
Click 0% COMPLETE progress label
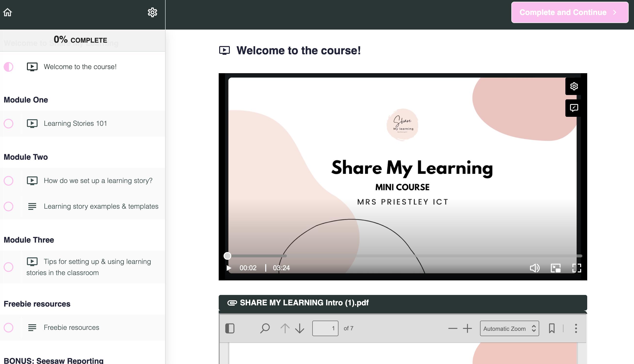tap(80, 40)
